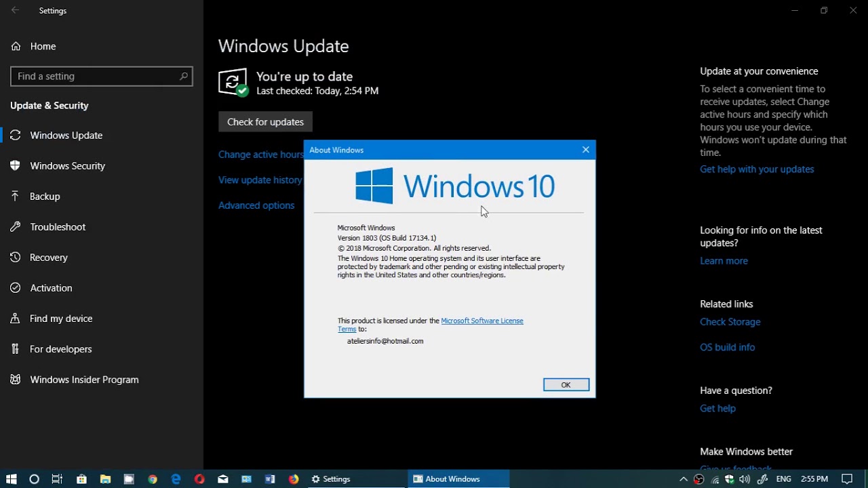Click the For developers sliders icon
868x488 pixels.
[x=16, y=349]
